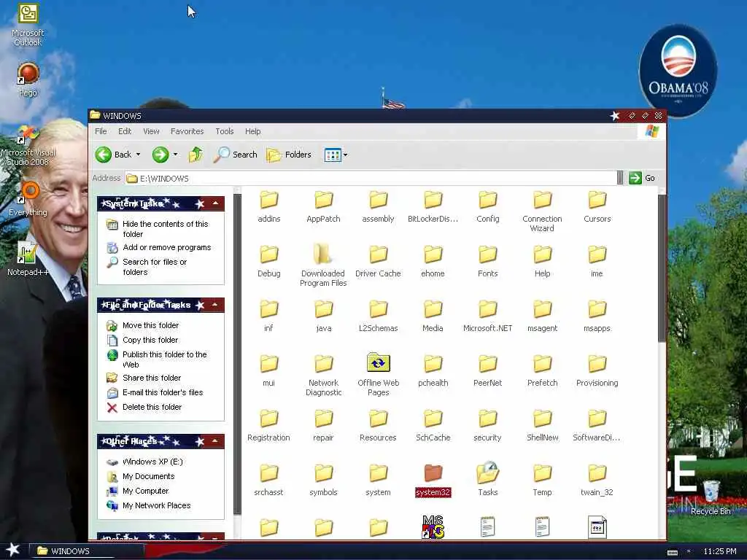Click Search for files or folders link
Viewport: 747px width, 560px height.
click(155, 267)
